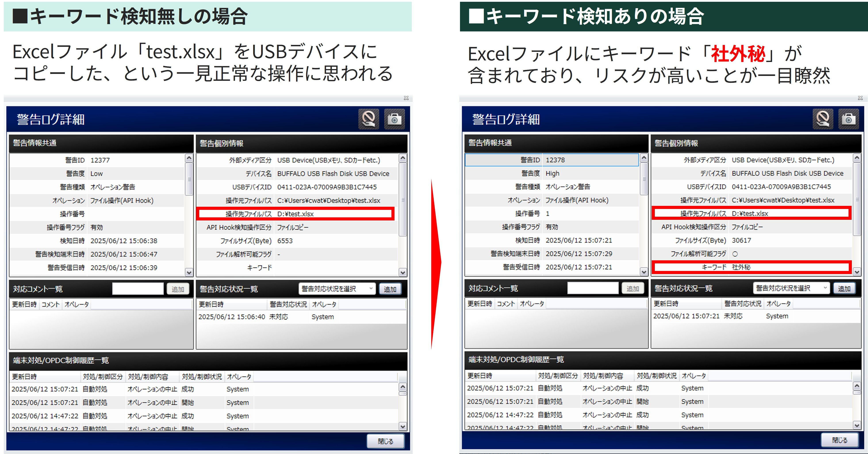The width and height of the screenshot is (868, 454).
Task: Select the ファイル解析可能フラグ ○ row in the right window
Action: click(x=752, y=254)
